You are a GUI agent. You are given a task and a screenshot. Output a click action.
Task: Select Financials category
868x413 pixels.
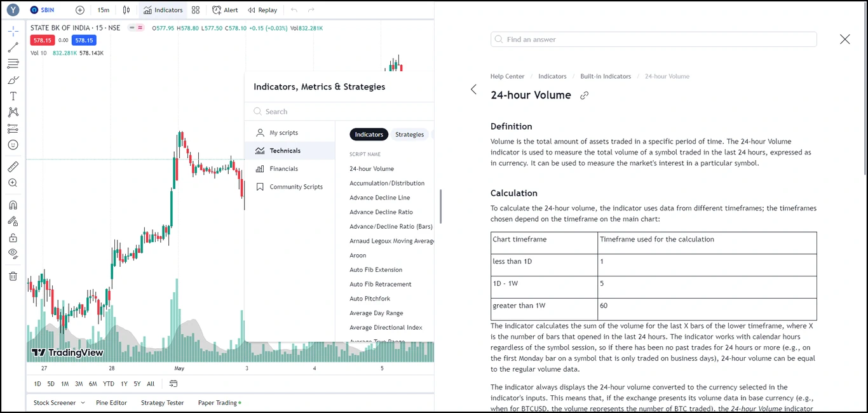(x=290, y=168)
